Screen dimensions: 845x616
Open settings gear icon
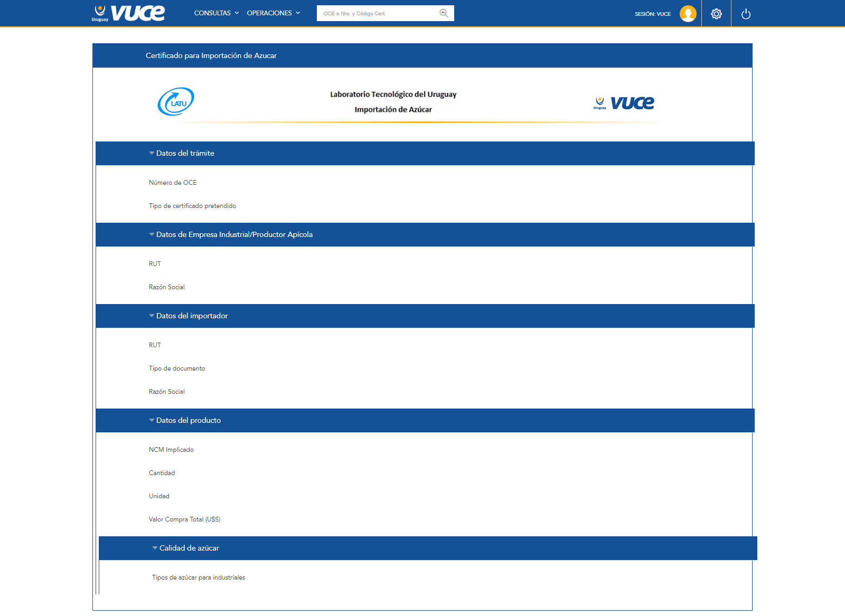pyautogui.click(x=716, y=14)
